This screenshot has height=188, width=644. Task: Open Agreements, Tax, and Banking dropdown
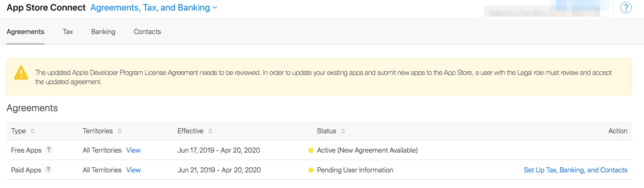[x=154, y=8]
